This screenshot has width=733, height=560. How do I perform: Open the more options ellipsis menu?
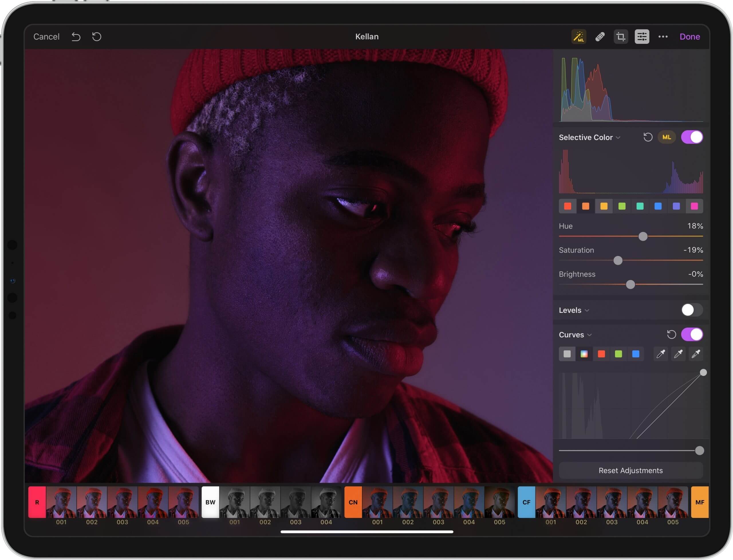663,37
